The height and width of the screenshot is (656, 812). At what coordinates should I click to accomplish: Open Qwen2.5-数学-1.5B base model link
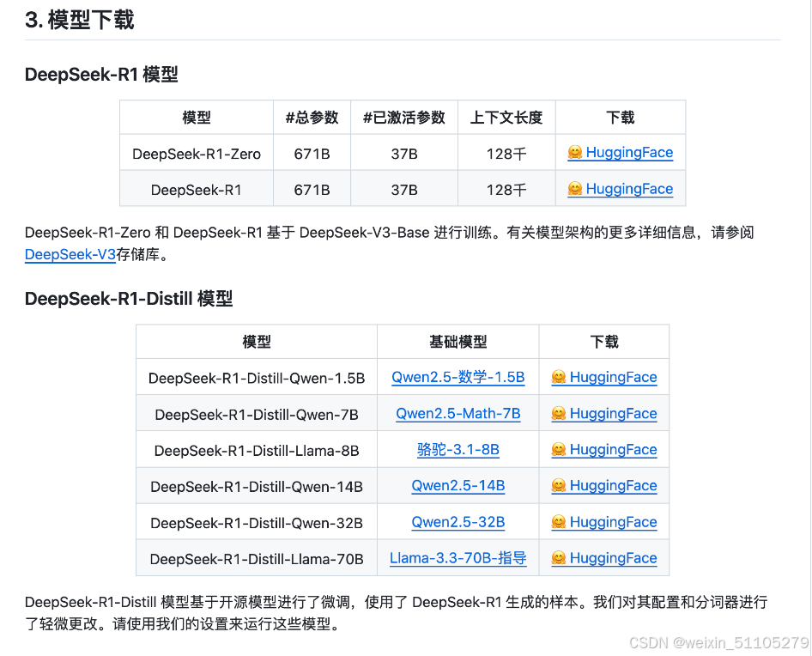point(458,377)
